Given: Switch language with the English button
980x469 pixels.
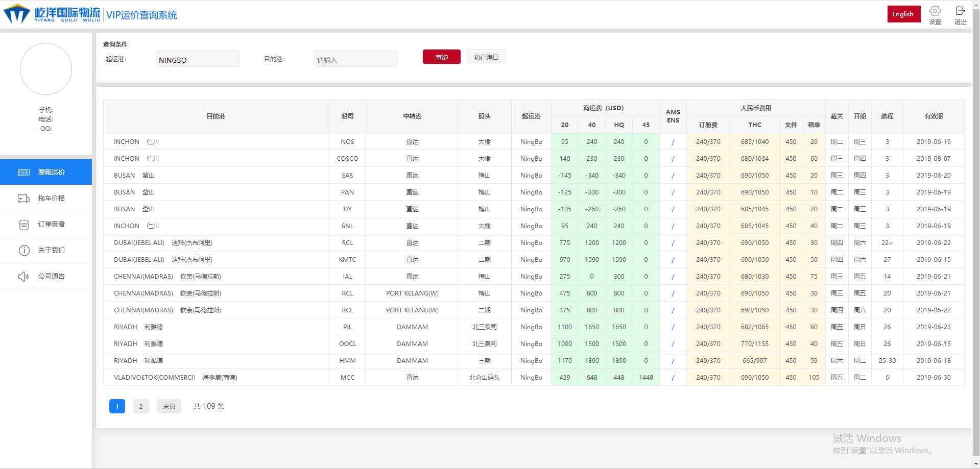Looking at the screenshot, I should (x=903, y=14).
